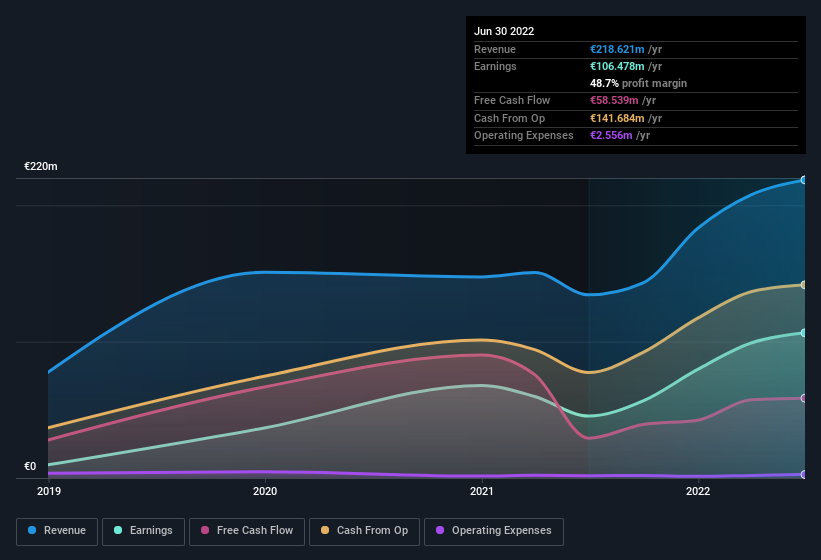Click the Cash From Op label in tooltip

click(509, 118)
